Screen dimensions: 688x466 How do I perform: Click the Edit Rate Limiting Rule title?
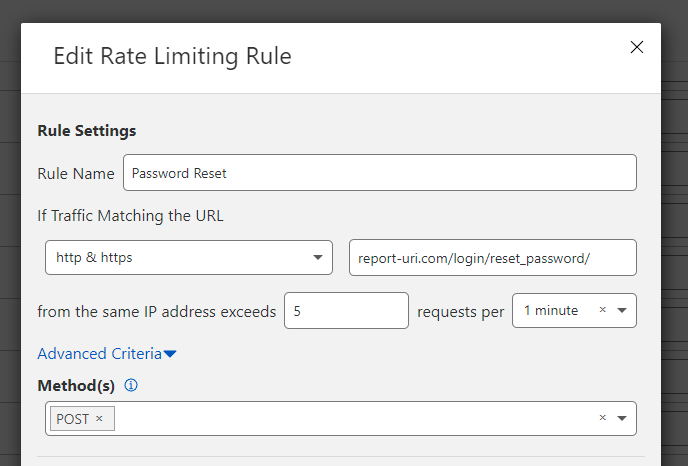(x=172, y=56)
